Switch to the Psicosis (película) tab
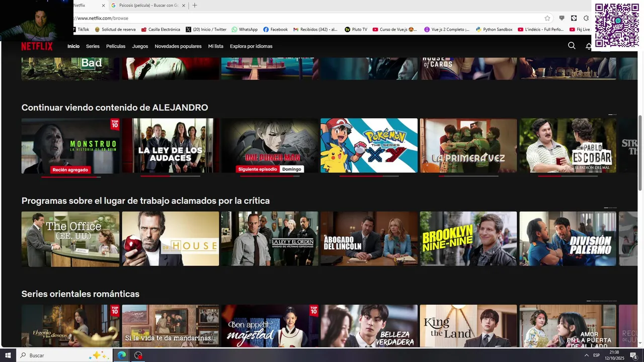This screenshot has height=362, width=644. (x=148, y=6)
